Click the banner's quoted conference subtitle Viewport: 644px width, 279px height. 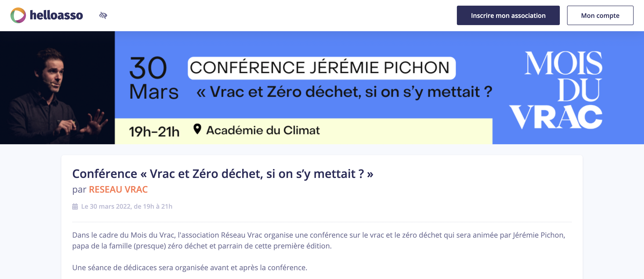click(x=344, y=92)
